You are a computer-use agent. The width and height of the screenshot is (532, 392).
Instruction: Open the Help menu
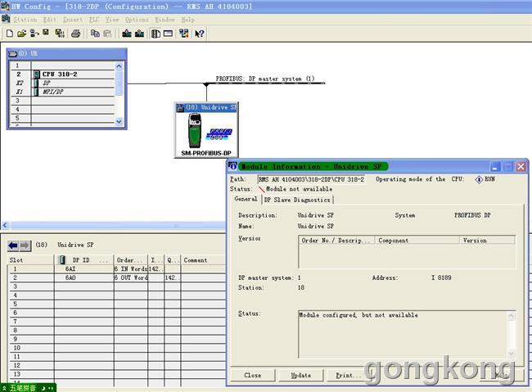[x=187, y=20]
